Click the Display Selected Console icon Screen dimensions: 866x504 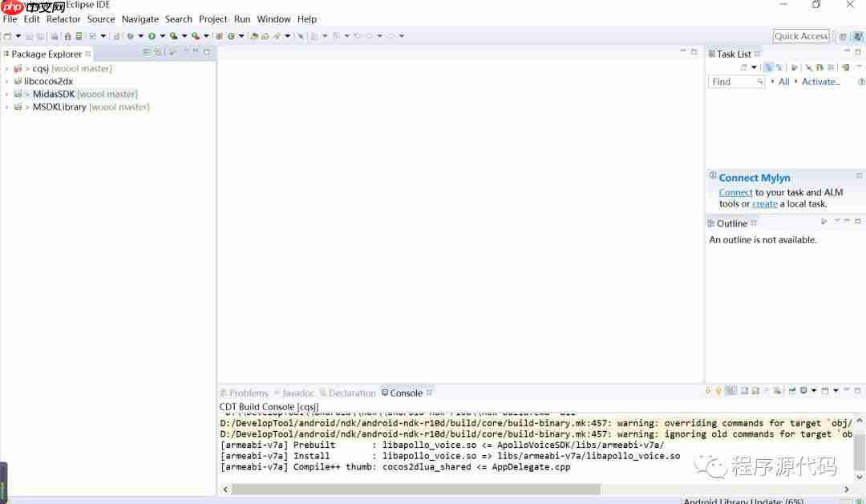coord(803,391)
